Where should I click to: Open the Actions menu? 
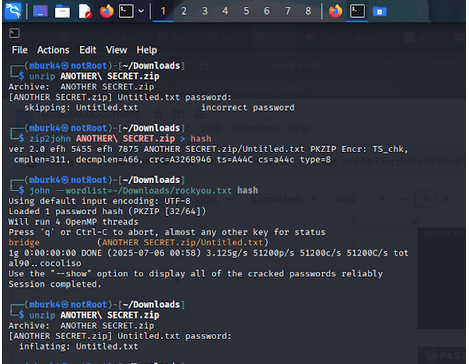tap(53, 50)
